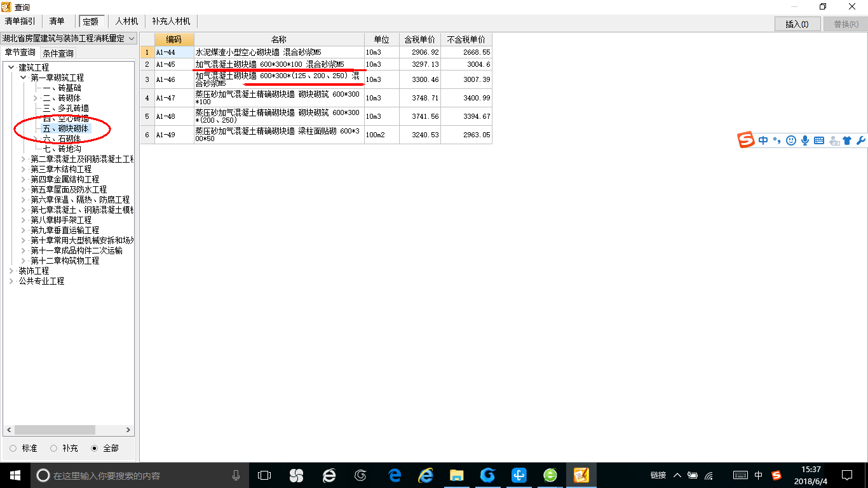Select row A1-49 梁柱面贴砌 name cell
This screenshot has width=868, height=488.
[279, 135]
